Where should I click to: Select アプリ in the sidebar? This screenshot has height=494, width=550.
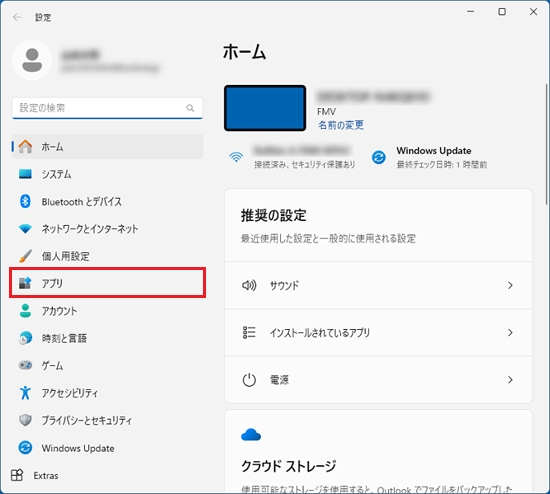click(x=107, y=283)
